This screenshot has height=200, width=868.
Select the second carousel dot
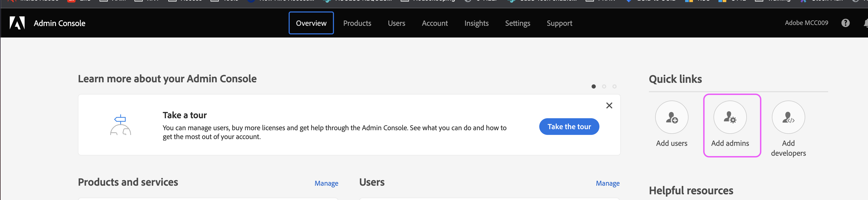pos(604,86)
